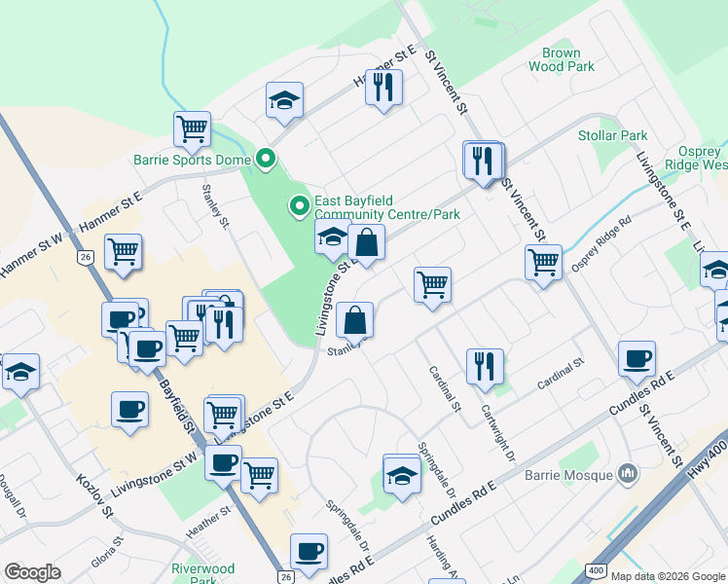Click the Kozlov St street label

[x=95, y=495]
